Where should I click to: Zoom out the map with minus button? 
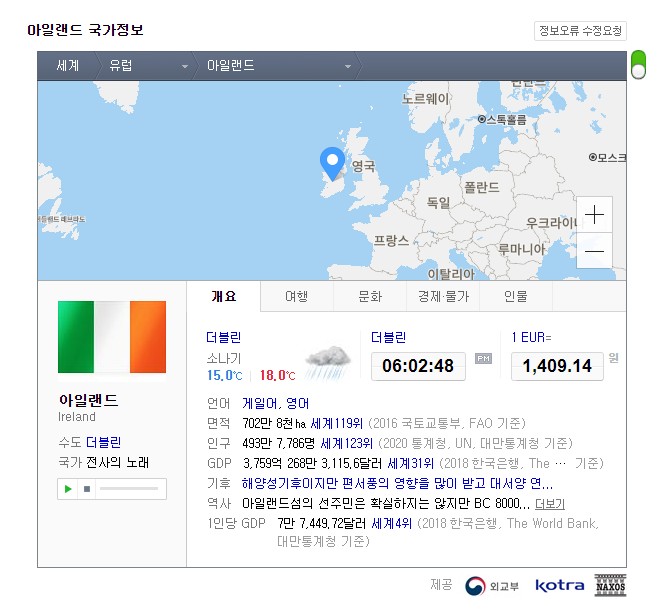594,251
